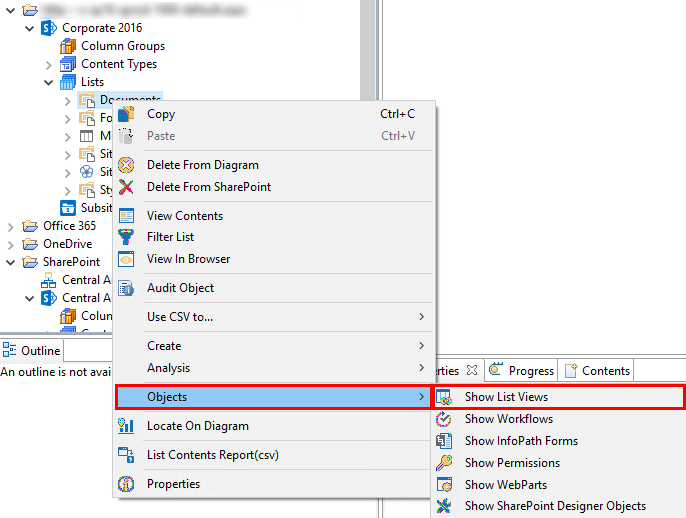Screen dimensions: 686x518
Task: Select View In Browser
Action: click(x=274, y=259)
